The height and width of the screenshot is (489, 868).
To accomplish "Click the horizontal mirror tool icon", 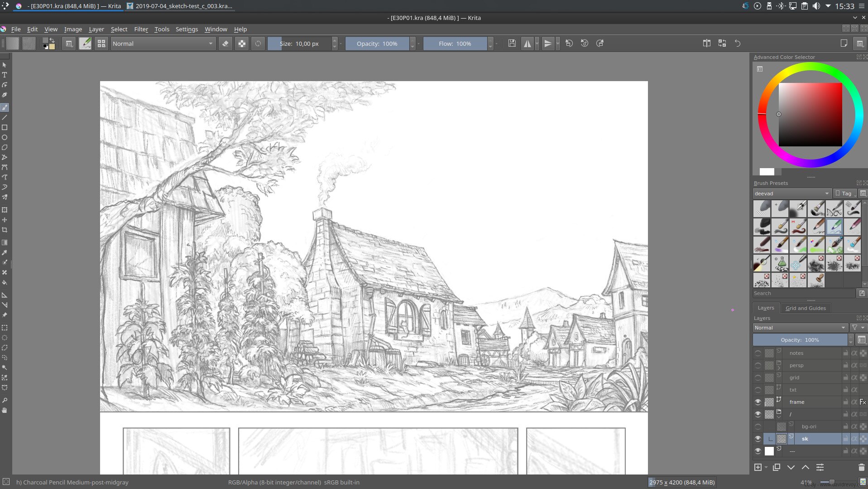I will coord(528,44).
